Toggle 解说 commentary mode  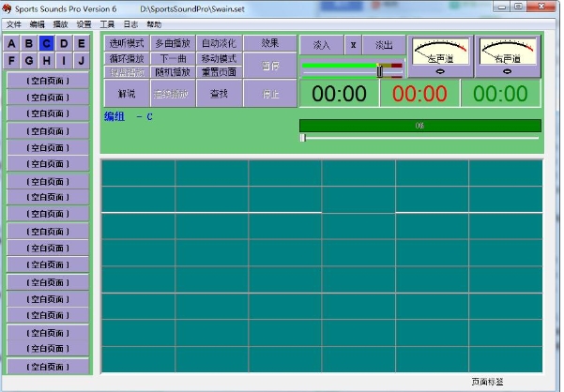point(127,94)
